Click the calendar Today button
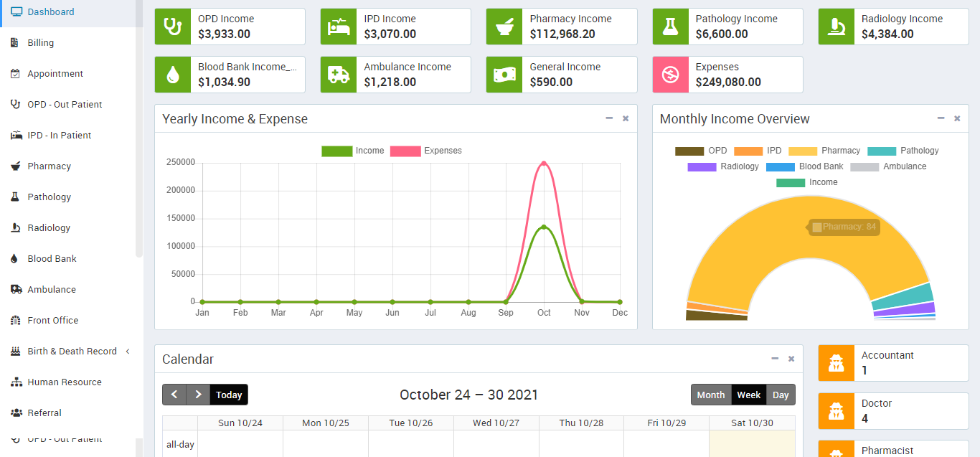Image resolution: width=980 pixels, height=457 pixels. click(229, 395)
